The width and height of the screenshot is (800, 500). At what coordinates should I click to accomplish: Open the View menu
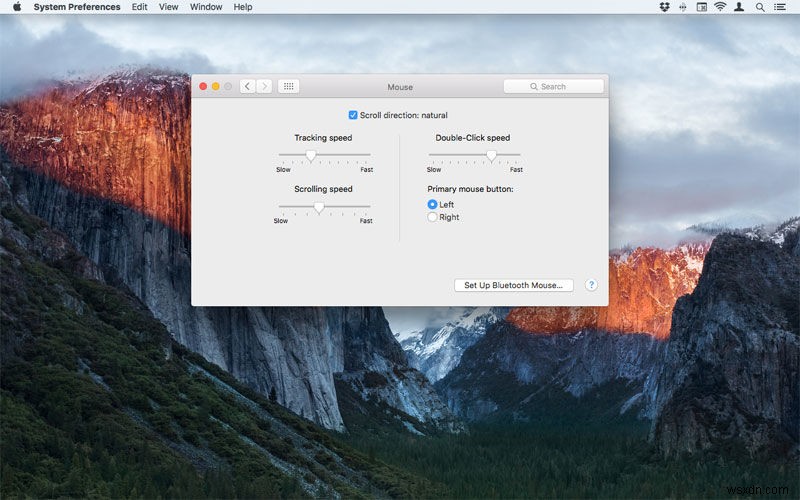pyautogui.click(x=169, y=7)
